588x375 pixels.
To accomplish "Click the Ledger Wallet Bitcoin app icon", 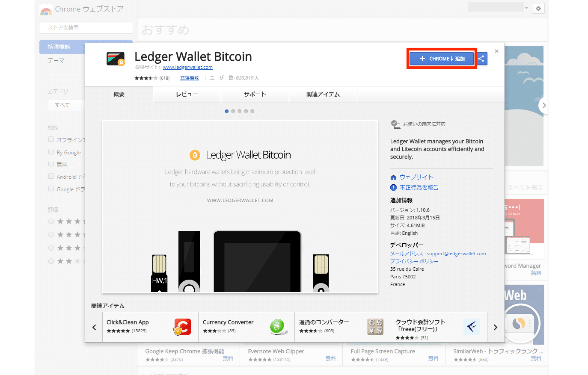I will (x=116, y=59).
